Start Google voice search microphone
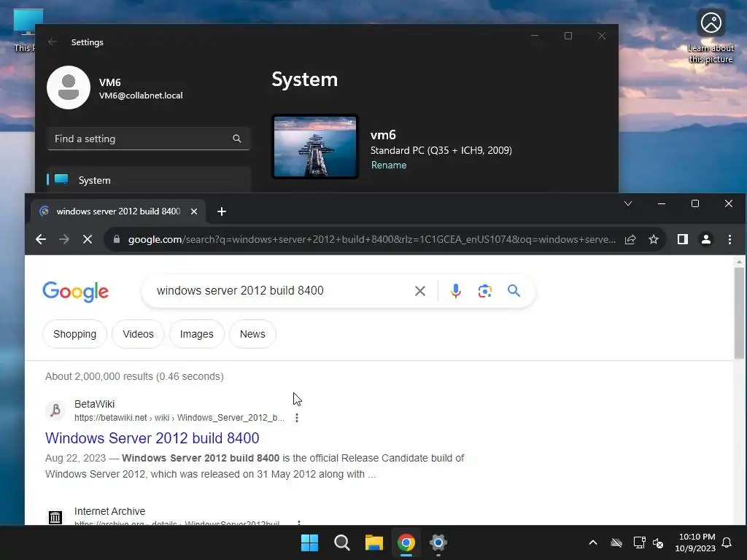747x560 pixels. click(x=455, y=291)
